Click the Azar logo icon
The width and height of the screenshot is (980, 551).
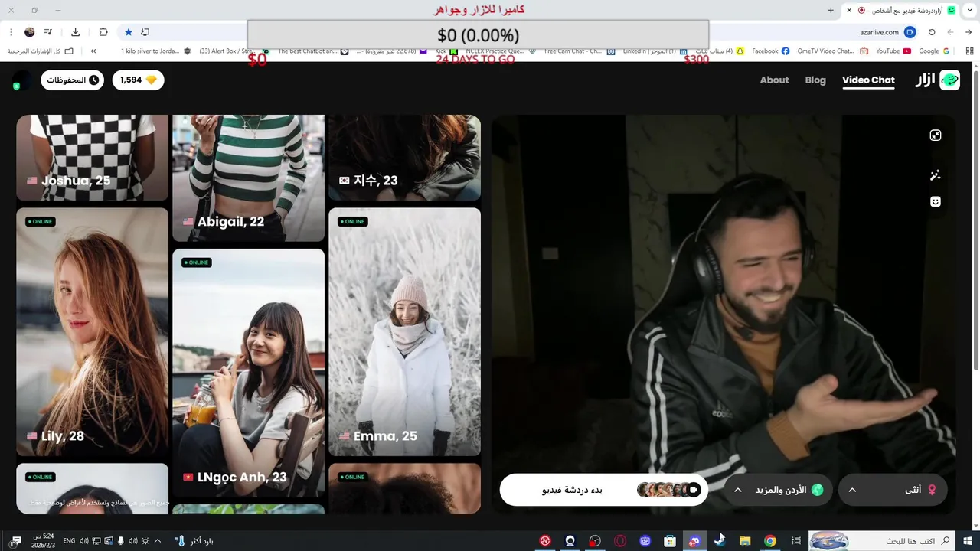click(x=949, y=80)
